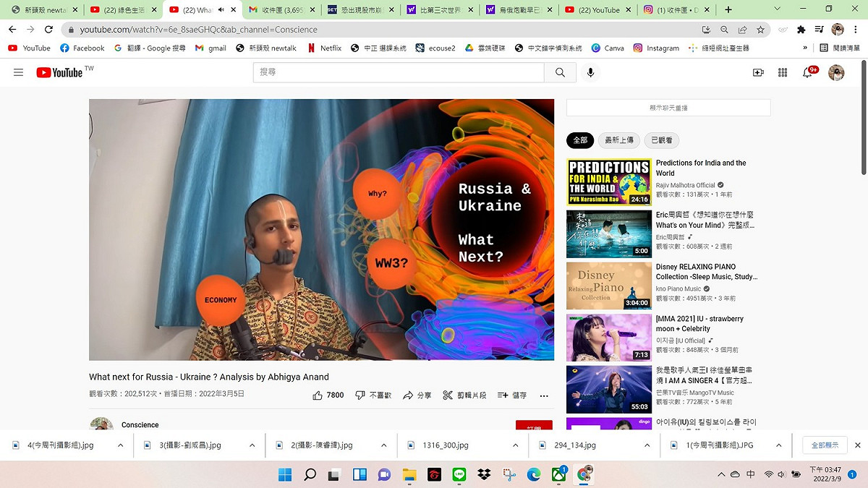Share the video via 分享
Viewport: 868px width, 488px height.
click(x=417, y=395)
